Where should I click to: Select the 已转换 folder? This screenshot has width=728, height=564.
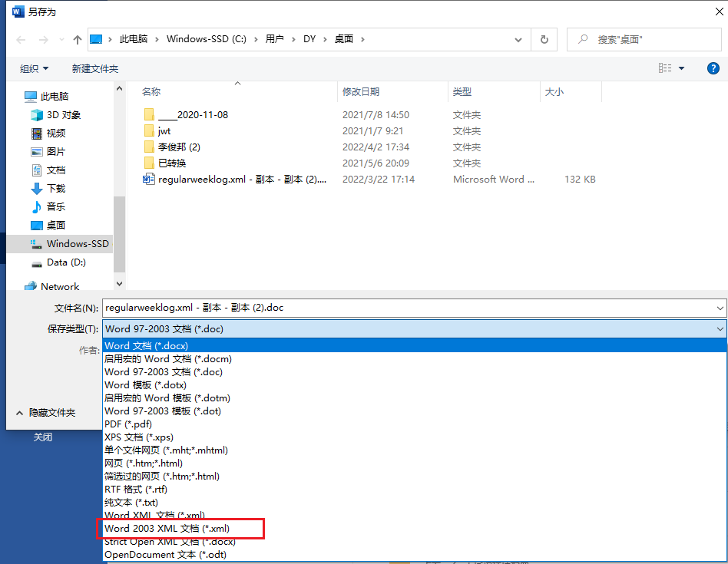coord(165,163)
